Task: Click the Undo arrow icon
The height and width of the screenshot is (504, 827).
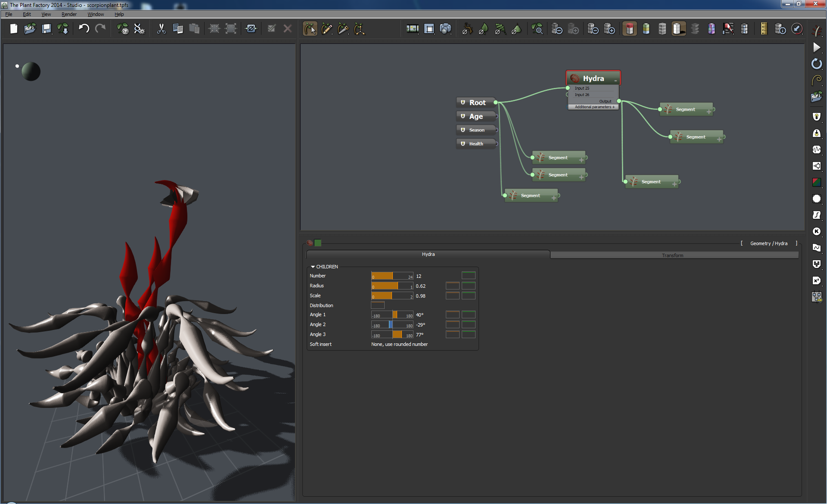Action: point(84,29)
